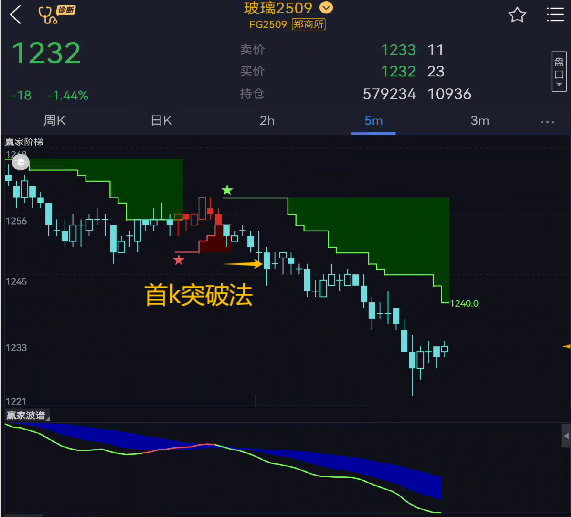Click the 赢家阶梯 indicator label
The image size is (571, 517).
[24, 142]
